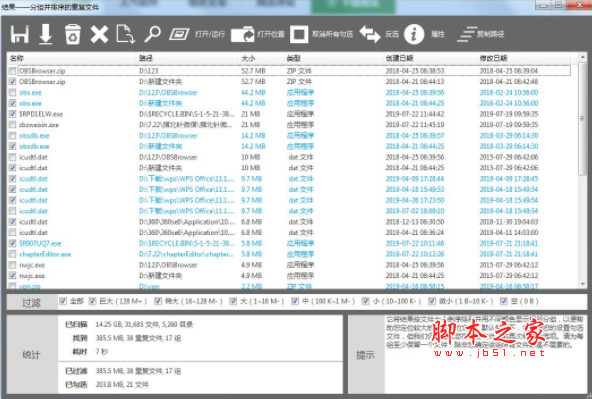Click the file list scrollbar up arrow
This screenshot has height=399, width=592.
click(582, 57)
